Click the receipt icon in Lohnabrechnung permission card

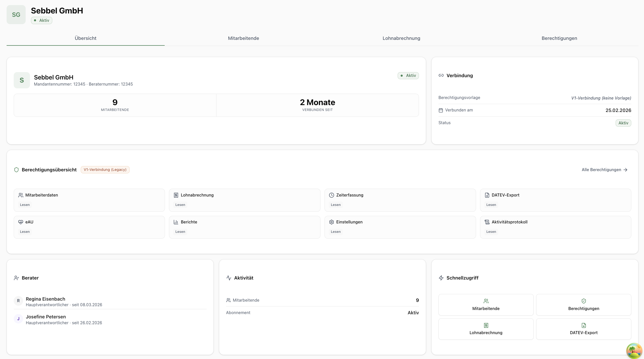[176, 195]
